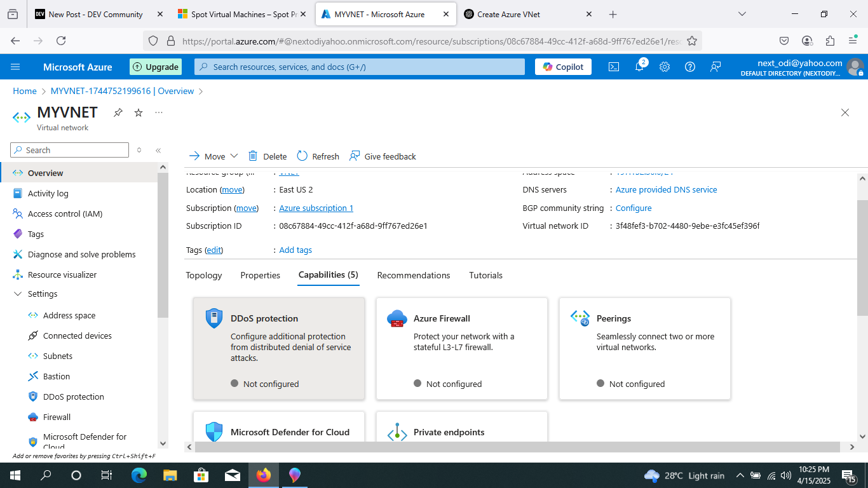
Task: Open the Help question mark
Action: [x=690, y=67]
